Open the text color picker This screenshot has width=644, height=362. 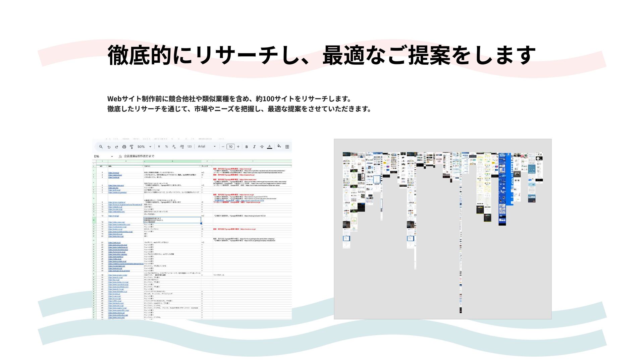point(269,147)
